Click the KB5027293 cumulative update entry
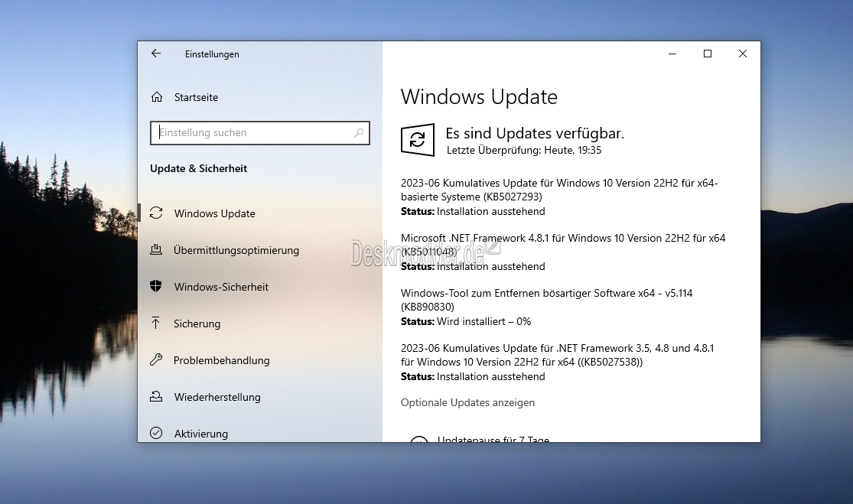The height and width of the screenshot is (504, 853). 559,190
